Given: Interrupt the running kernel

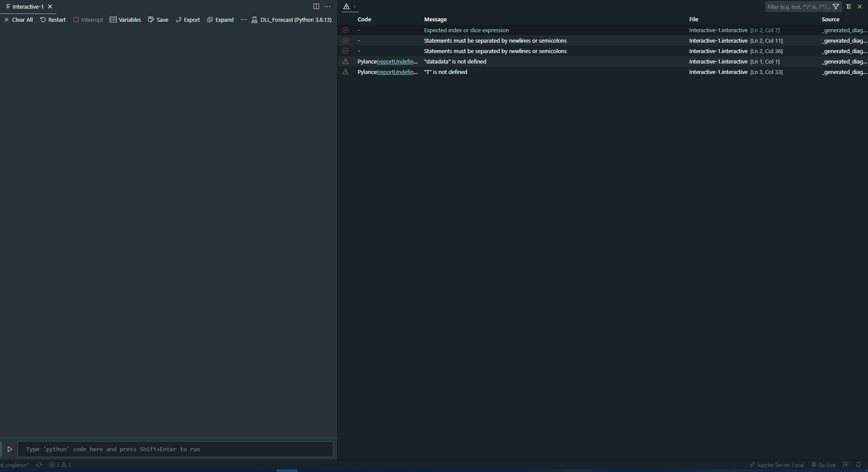Looking at the screenshot, I should tap(89, 20).
